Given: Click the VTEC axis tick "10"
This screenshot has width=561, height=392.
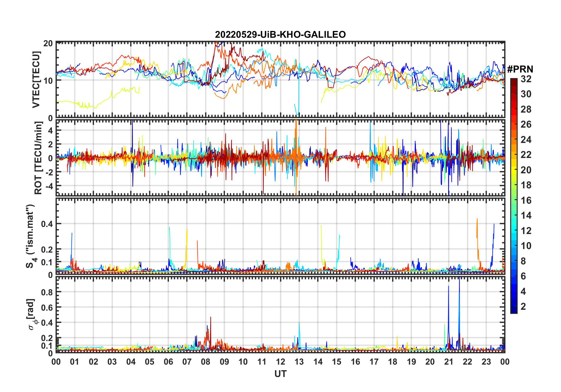Looking at the screenshot, I should coord(48,80).
